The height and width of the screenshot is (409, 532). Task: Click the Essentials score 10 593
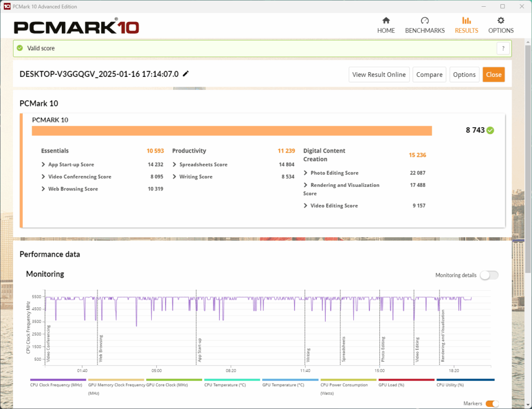coord(155,151)
